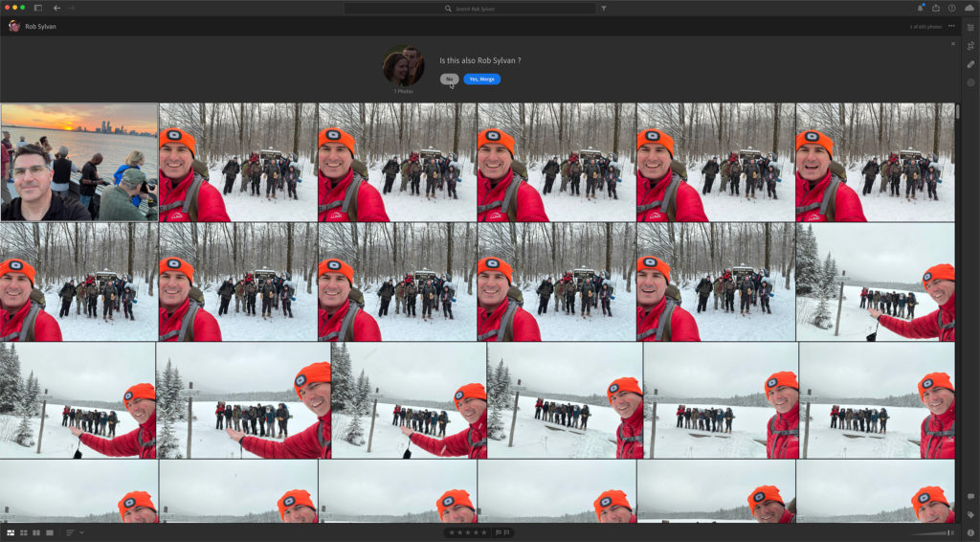
Task: Open the Keywords tag icon
Action: 970,514
